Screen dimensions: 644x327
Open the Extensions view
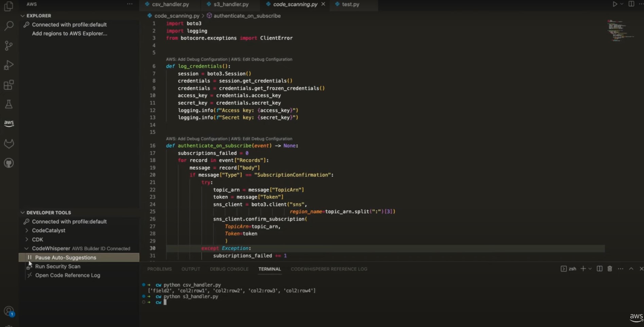click(x=9, y=85)
